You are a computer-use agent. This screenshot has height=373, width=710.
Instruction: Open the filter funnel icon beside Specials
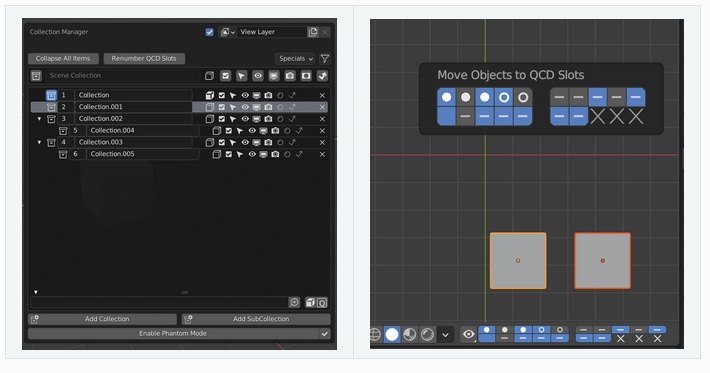(325, 59)
